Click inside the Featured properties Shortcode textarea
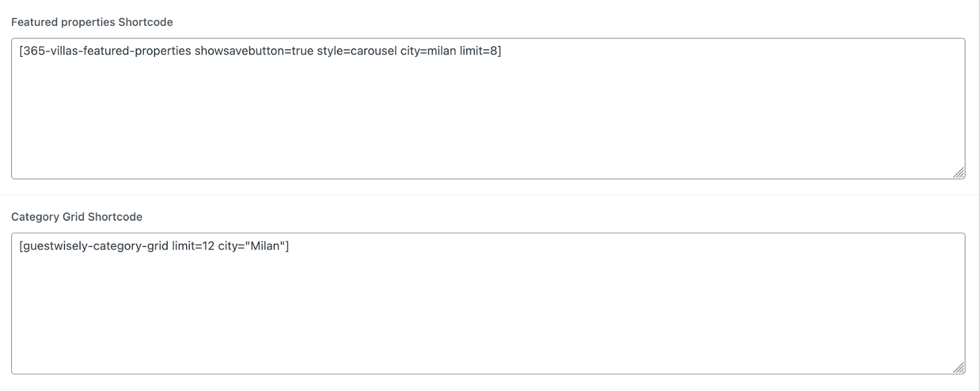The image size is (980, 391). point(488,116)
